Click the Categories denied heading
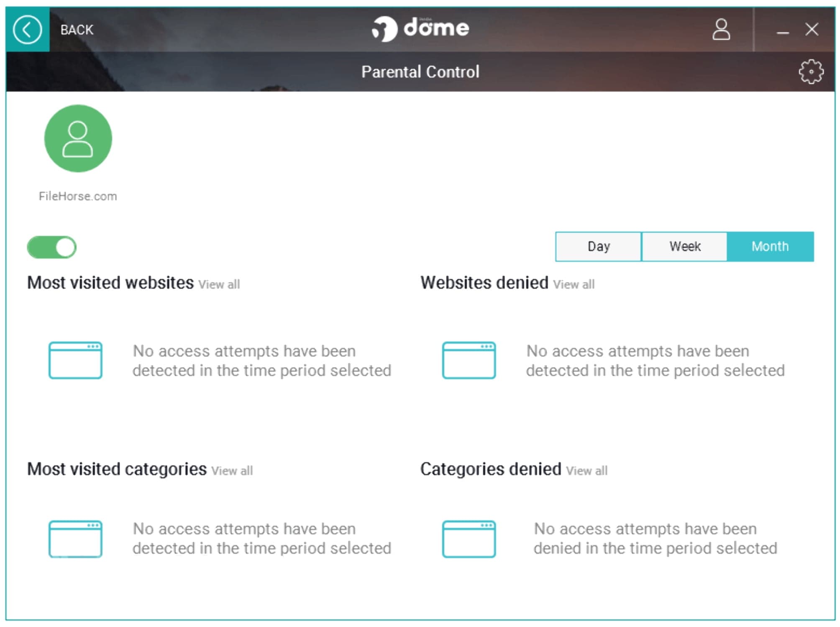This screenshot has width=840, height=627. tap(491, 469)
